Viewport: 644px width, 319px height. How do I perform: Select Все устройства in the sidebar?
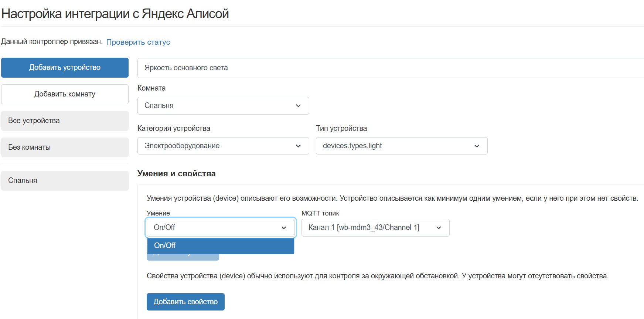65,121
